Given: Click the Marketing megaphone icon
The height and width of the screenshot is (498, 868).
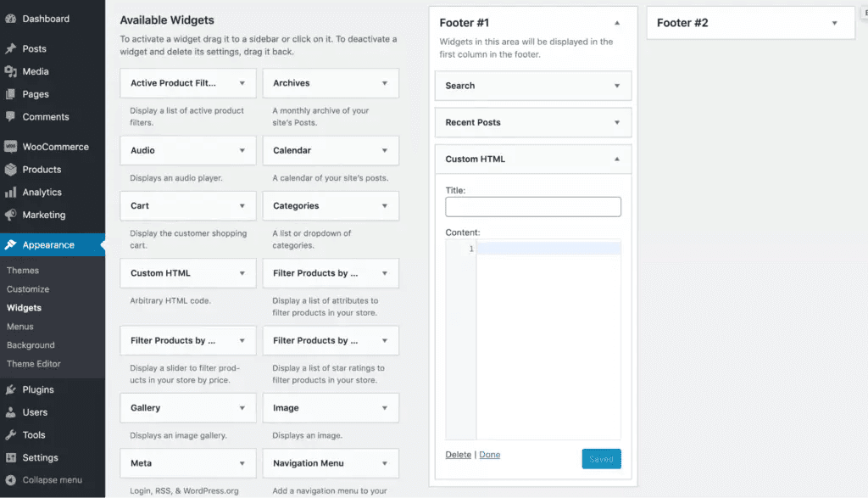Looking at the screenshot, I should click(10, 215).
